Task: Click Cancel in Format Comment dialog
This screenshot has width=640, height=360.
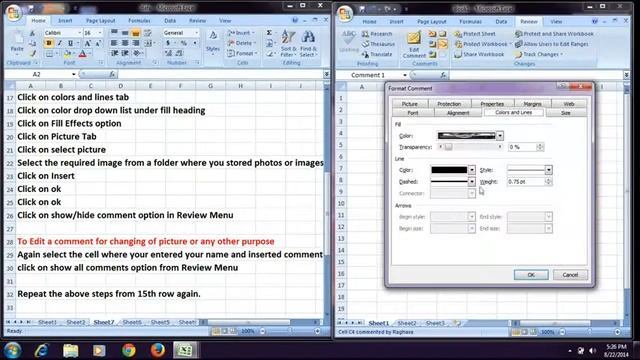Action: coord(570,275)
